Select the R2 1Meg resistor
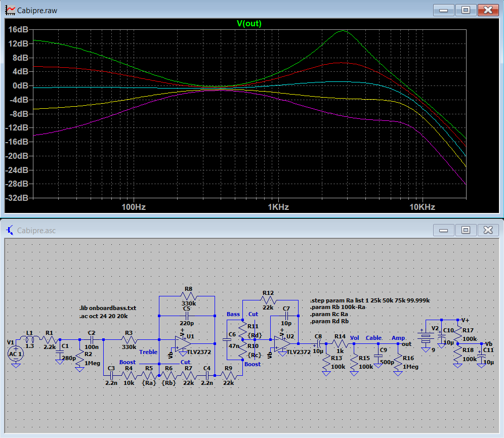The width and height of the screenshot is (504, 438). (x=79, y=359)
